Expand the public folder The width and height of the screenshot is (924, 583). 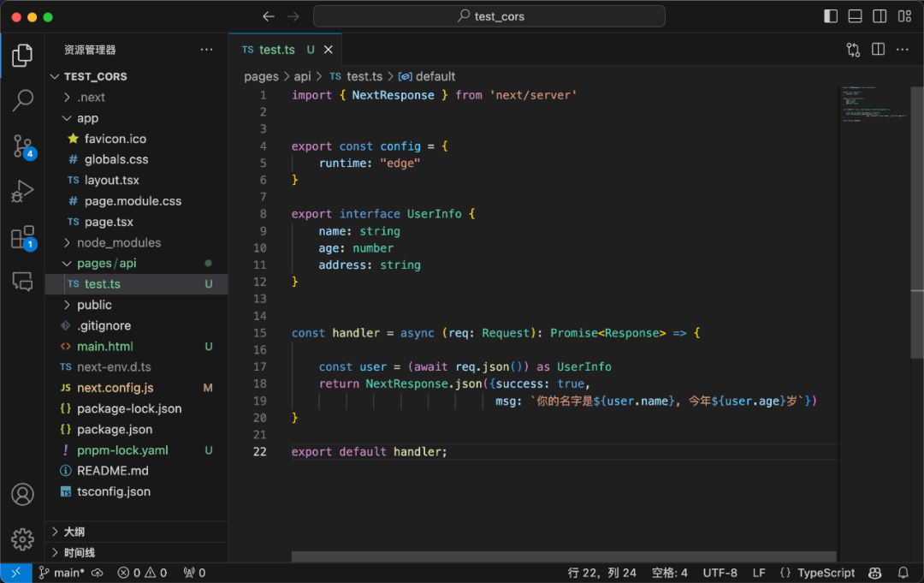(94, 305)
